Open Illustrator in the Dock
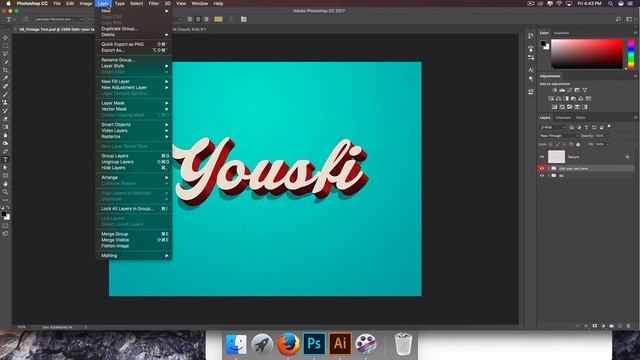Viewport: 640px width, 360px height. click(340, 344)
